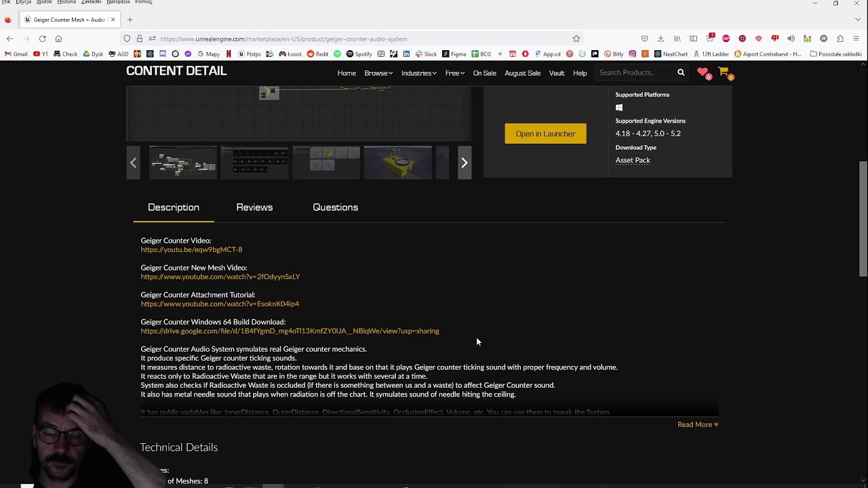The height and width of the screenshot is (488, 868).
Task: Click the marketplace search magnifier icon
Action: pos(681,73)
